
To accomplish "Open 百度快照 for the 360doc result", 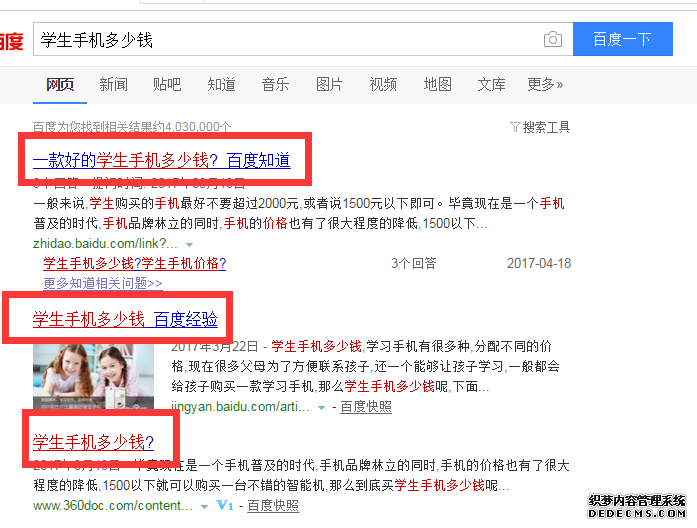I will point(273,506).
